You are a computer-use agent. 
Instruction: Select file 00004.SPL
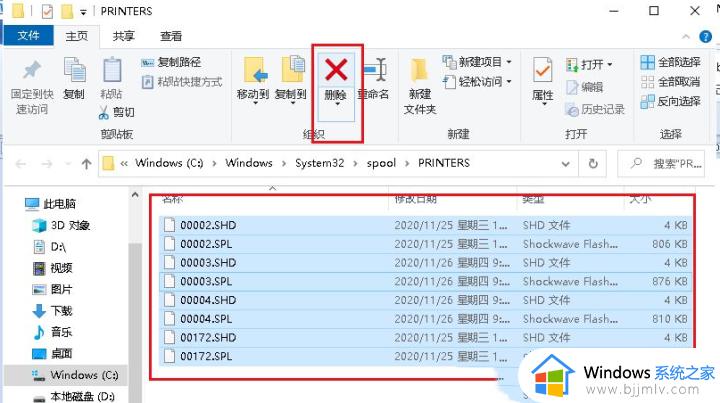click(425, 319)
